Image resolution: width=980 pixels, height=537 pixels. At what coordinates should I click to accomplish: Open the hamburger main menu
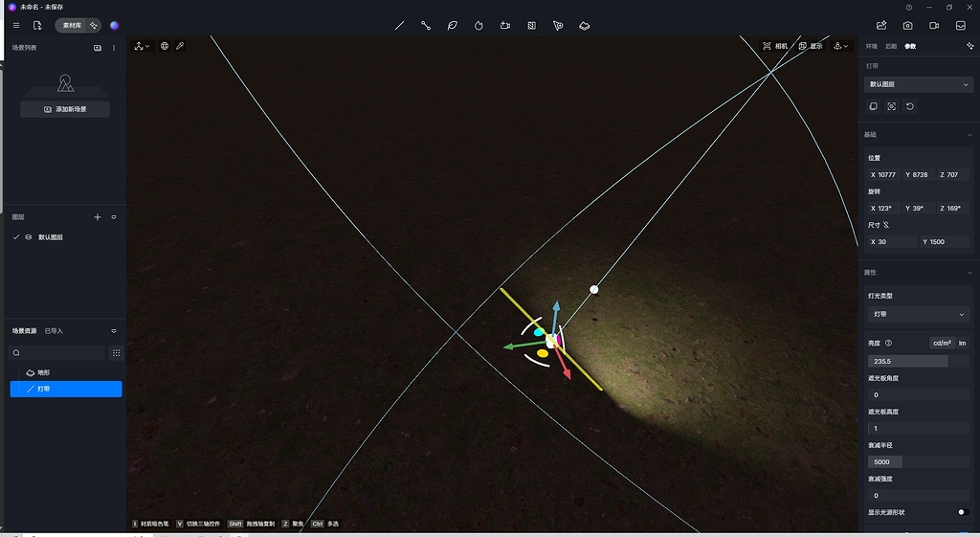coord(16,26)
